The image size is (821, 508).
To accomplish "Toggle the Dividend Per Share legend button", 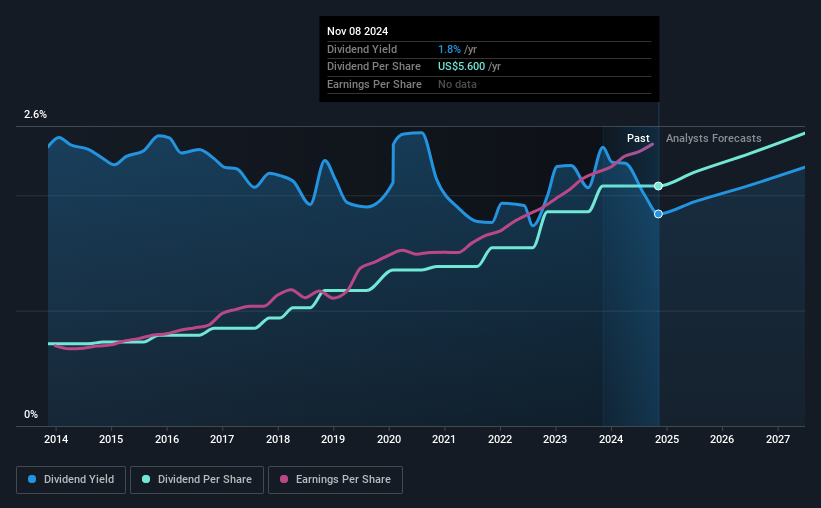I will [197, 479].
